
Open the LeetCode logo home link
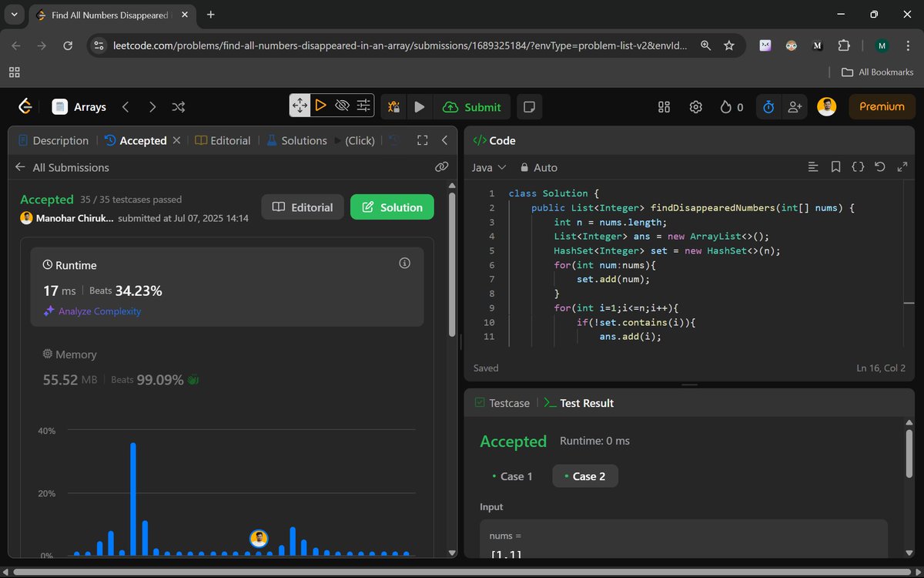(x=25, y=106)
